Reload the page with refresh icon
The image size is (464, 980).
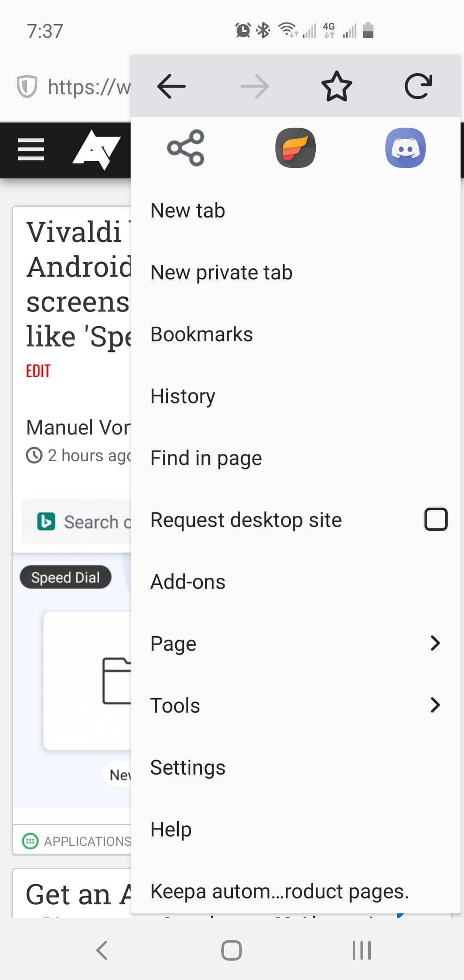pos(418,86)
